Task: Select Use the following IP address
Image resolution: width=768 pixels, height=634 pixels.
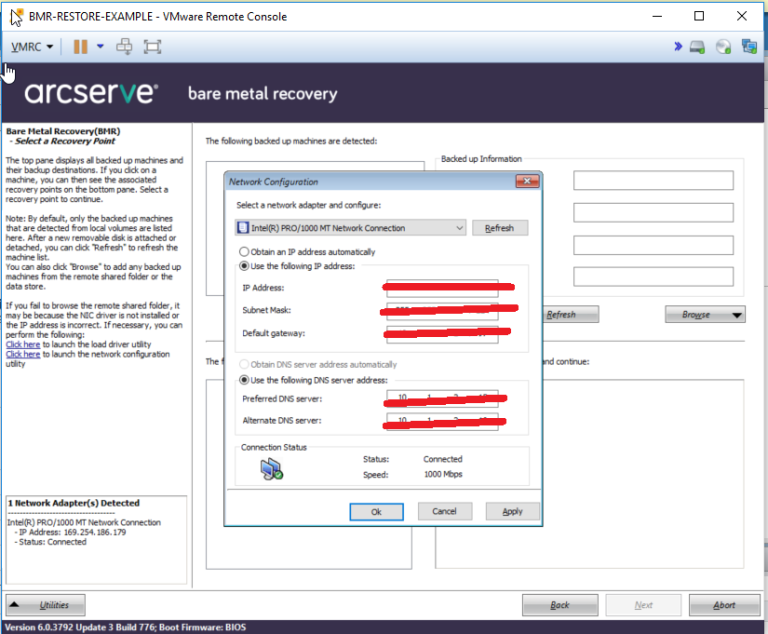Action: tap(297, 266)
